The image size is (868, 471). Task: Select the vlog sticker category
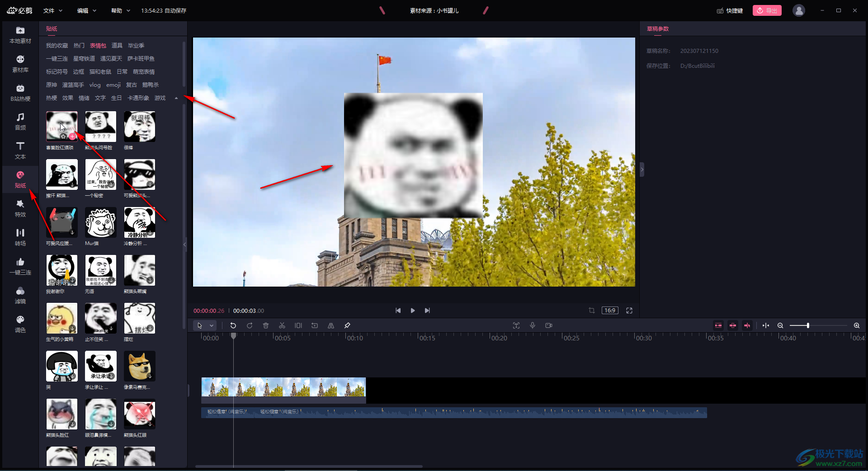(95, 85)
